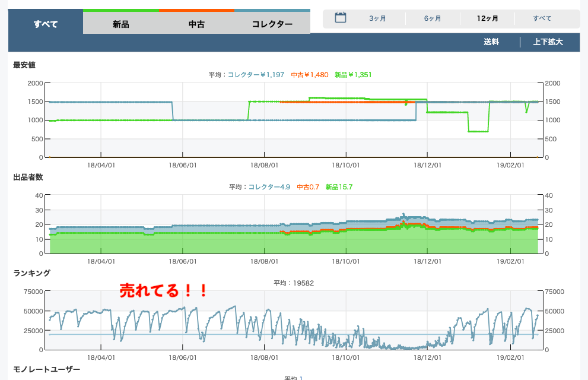Viewport: 588px width, 380px height.
Task: Switch to the コレクター tab
Action: [x=272, y=24]
